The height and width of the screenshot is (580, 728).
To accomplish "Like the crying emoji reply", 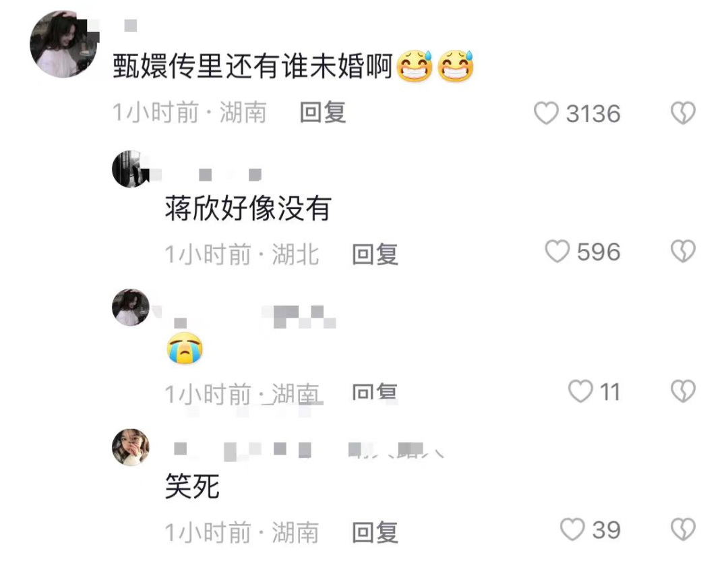I will 581,391.
